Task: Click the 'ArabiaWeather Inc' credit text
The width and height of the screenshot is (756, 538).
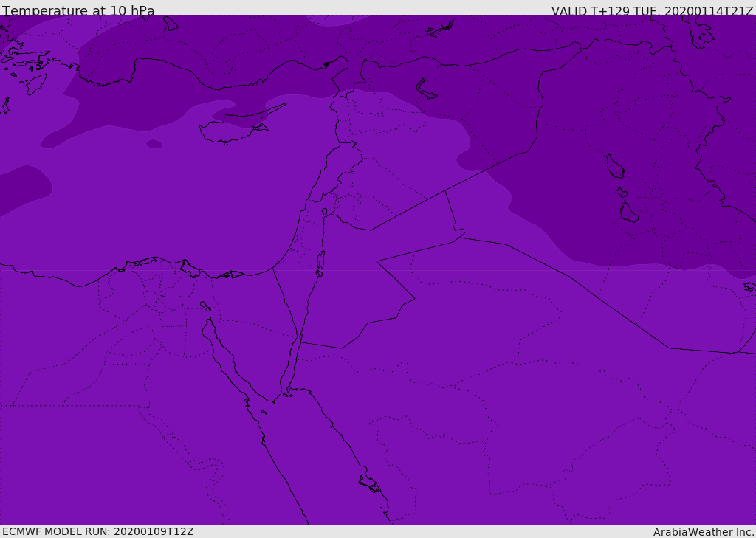Action: point(704,532)
